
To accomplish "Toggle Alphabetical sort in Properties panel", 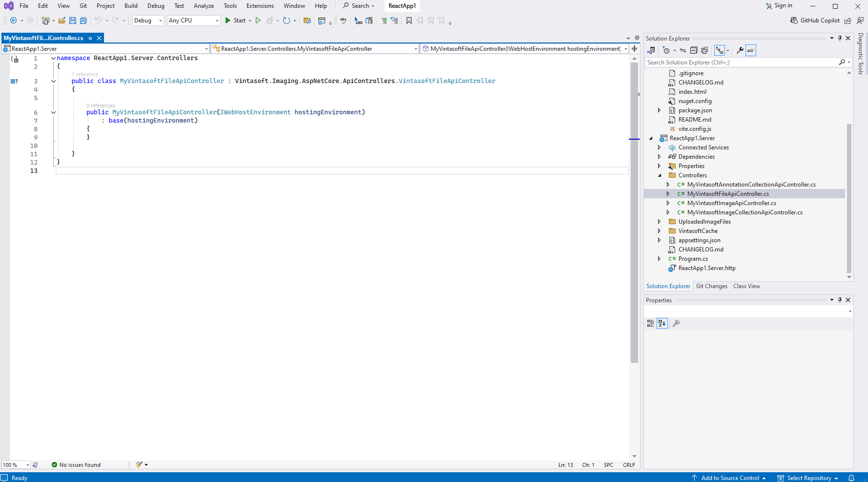I will (x=662, y=323).
